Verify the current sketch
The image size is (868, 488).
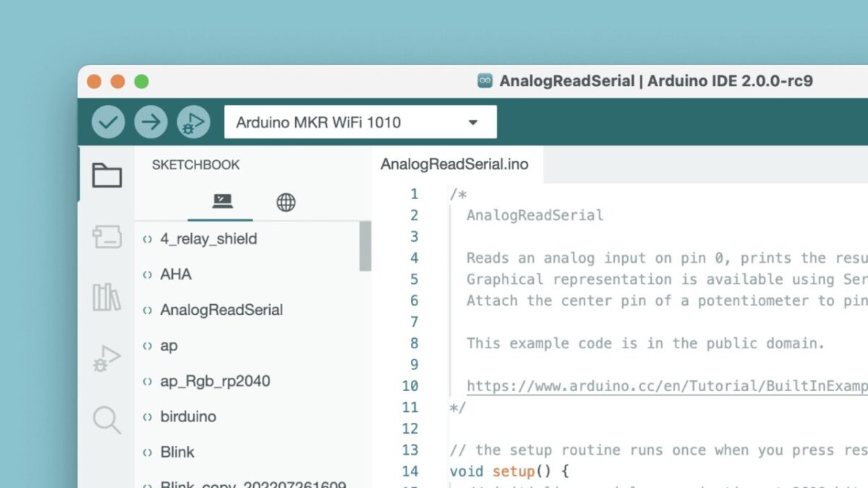click(107, 121)
